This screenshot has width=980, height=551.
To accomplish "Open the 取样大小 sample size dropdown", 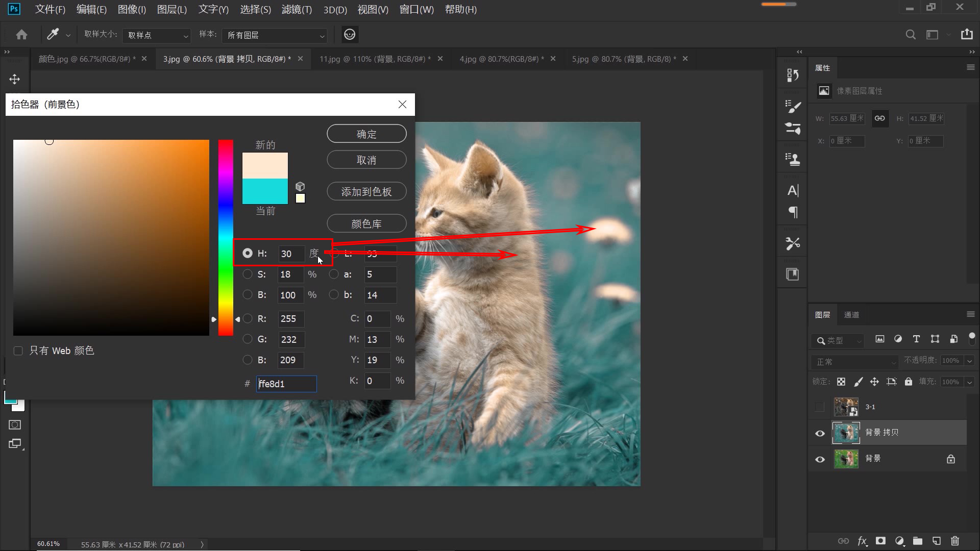I will [x=156, y=35].
